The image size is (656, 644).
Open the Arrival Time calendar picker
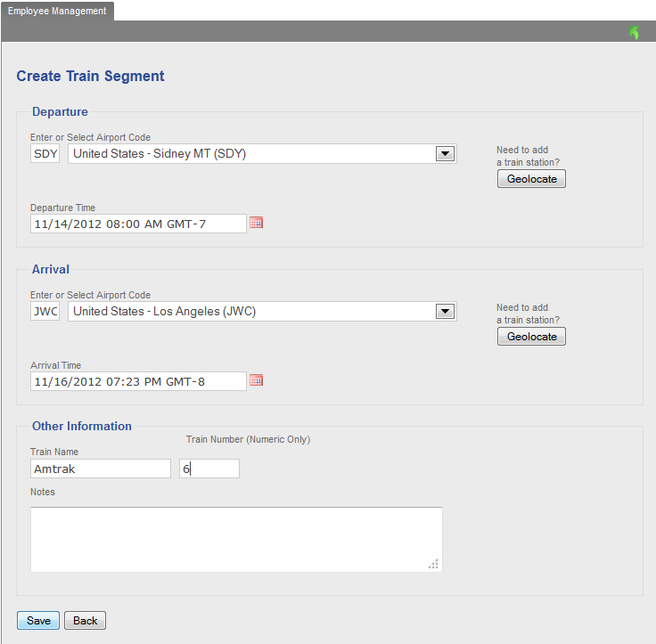(256, 380)
